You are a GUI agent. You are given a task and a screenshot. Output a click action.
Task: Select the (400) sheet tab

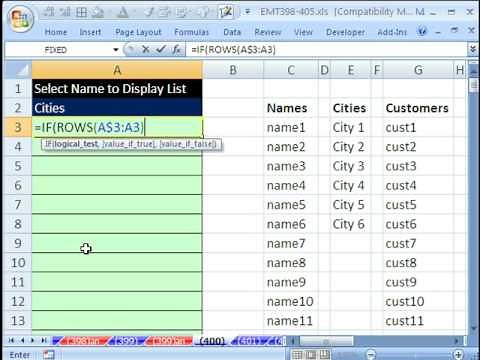(x=212, y=341)
